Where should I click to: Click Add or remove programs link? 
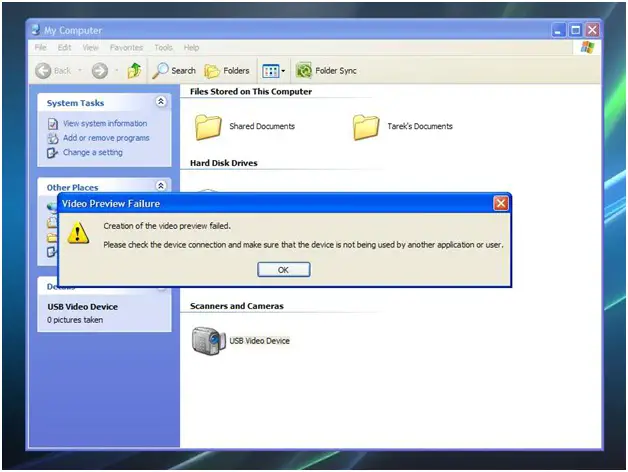[105, 138]
